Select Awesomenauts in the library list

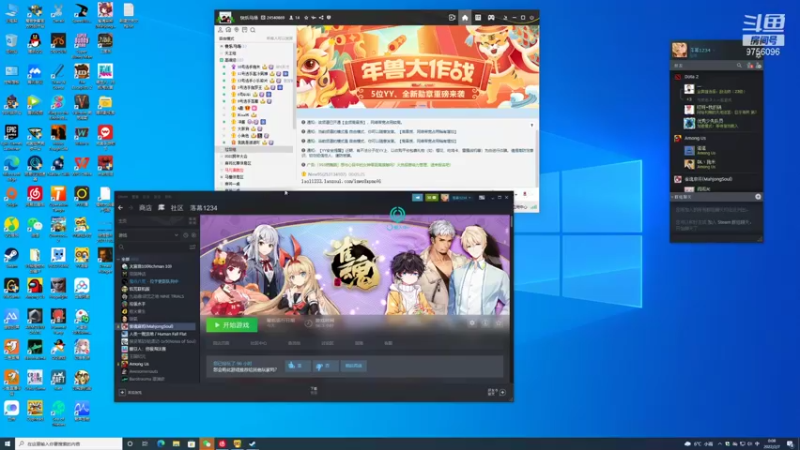point(140,371)
